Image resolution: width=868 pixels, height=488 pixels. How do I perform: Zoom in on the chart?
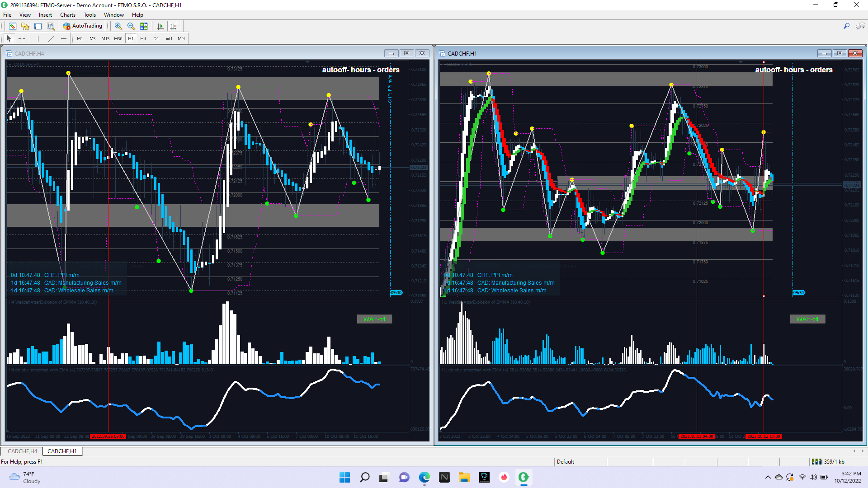coord(118,26)
